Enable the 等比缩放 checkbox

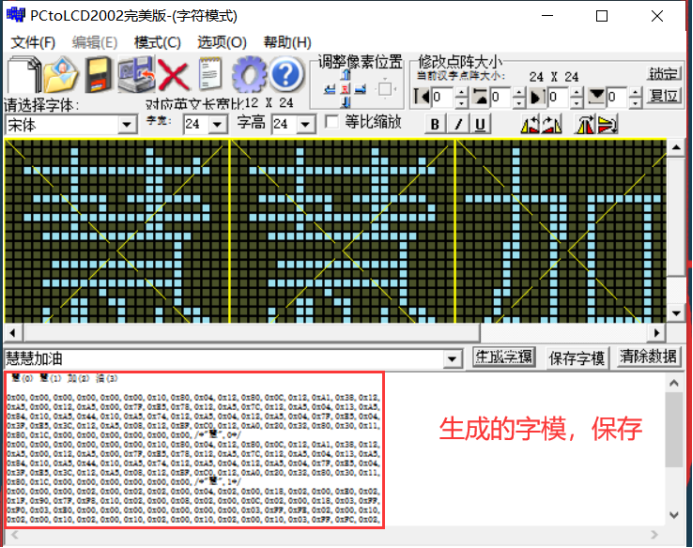(x=331, y=122)
